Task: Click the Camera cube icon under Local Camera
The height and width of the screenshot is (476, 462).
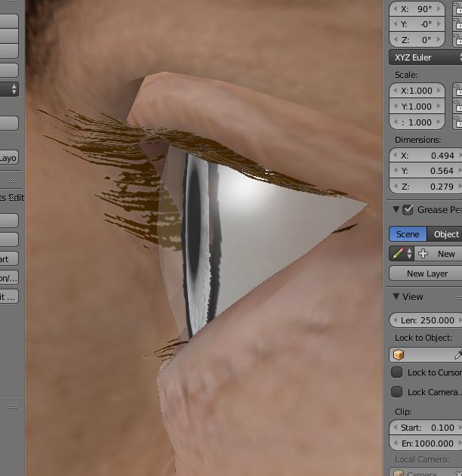Action: (x=399, y=473)
